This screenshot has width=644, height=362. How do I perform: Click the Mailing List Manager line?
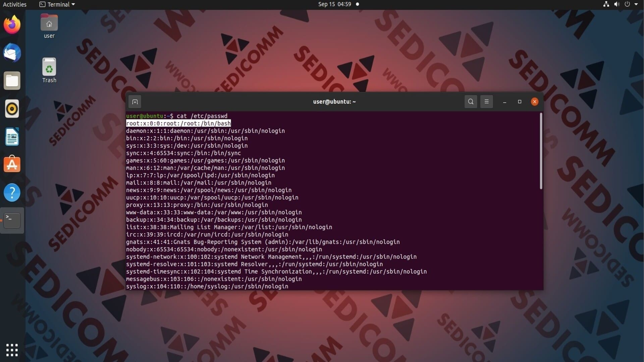point(229,227)
